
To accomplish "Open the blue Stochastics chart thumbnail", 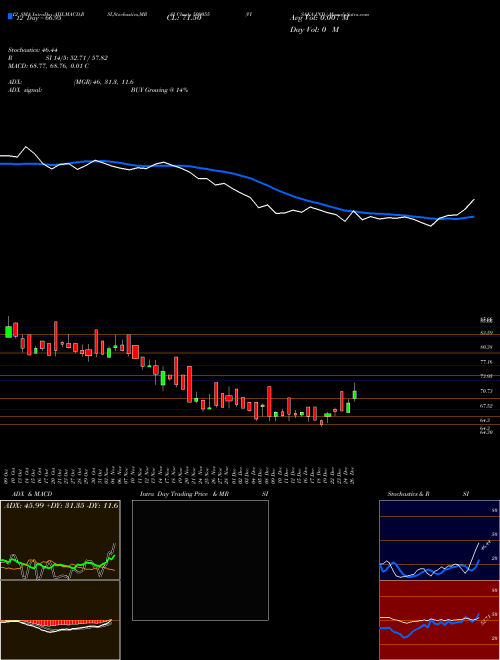I will point(439,540).
